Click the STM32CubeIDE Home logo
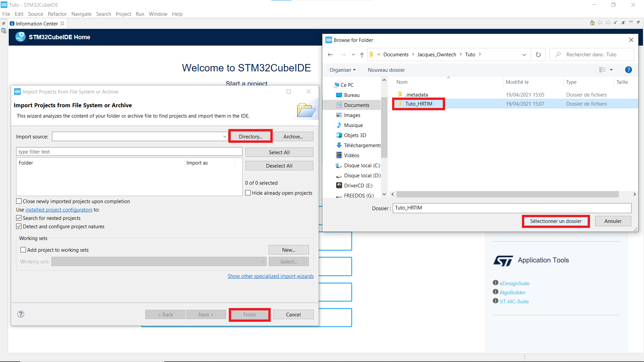Image resolution: width=644 pixels, height=362 pixels. [20, 37]
